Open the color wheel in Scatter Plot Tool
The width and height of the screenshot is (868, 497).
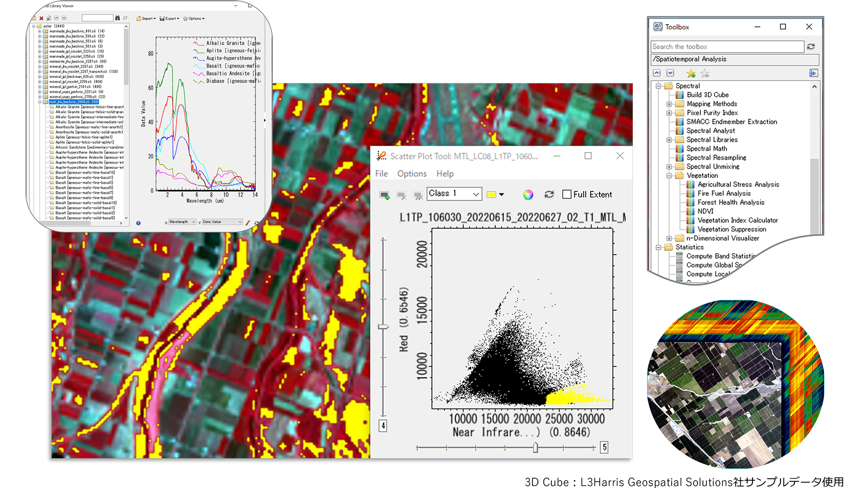(528, 195)
